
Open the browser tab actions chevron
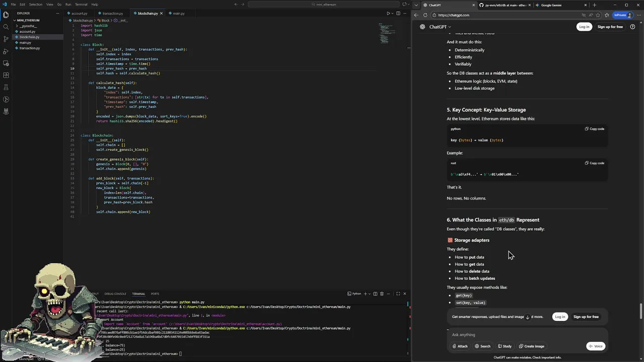[416, 5]
